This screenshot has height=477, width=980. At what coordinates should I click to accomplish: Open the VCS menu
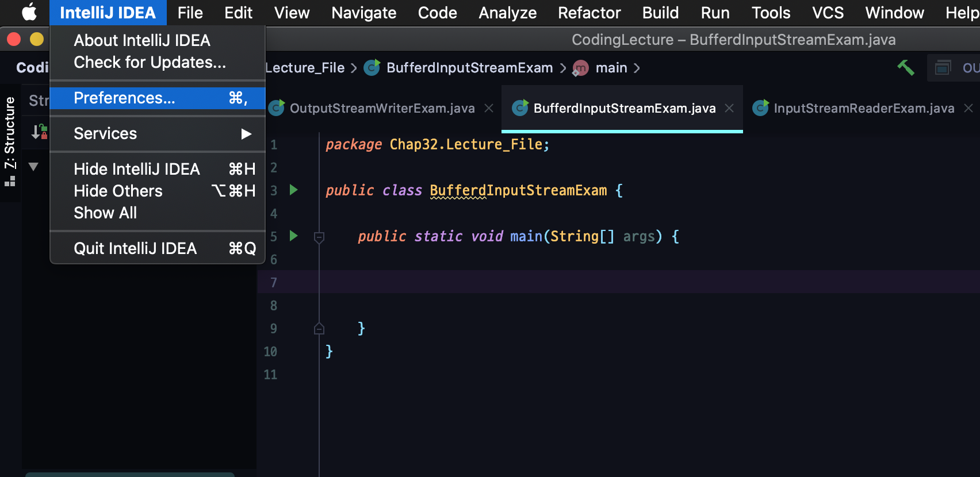[x=828, y=13]
